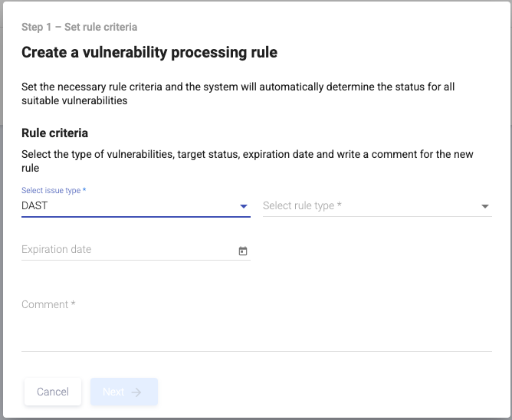Open the calendar date picker icon

[243, 251]
